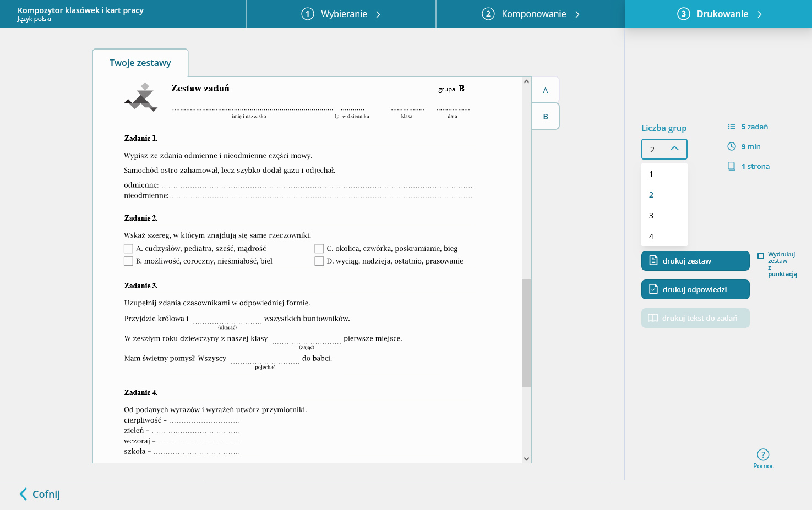Image resolution: width=812 pixels, height=510 pixels.
Task: Choose 2 groups in the dropdown list
Action: (664, 195)
